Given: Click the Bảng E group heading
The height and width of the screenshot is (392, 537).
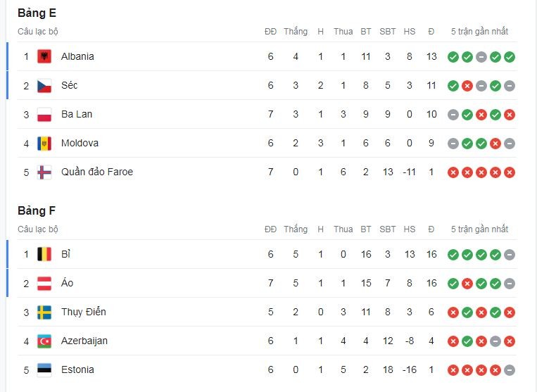Looking at the screenshot, I should [37, 13].
